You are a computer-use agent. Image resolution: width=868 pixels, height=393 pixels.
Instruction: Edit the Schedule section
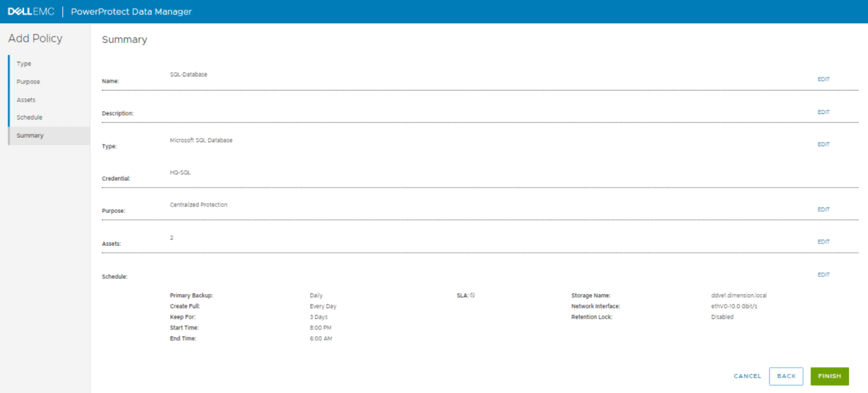coord(823,275)
